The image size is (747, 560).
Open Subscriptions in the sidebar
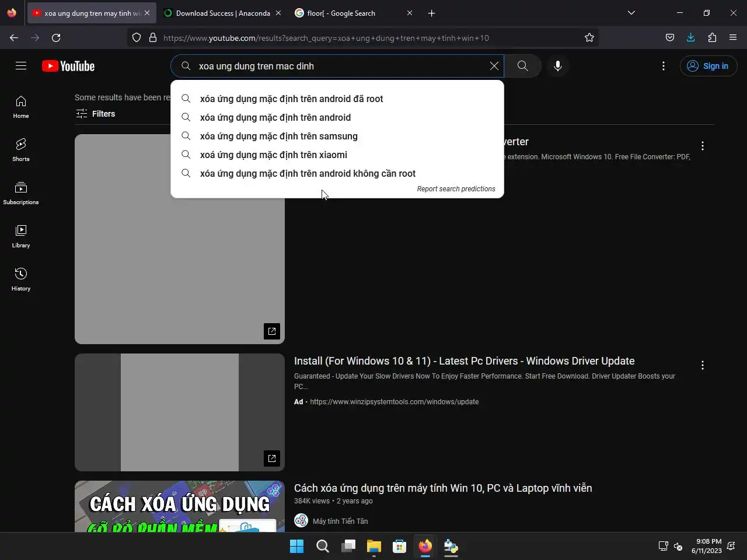21,194
